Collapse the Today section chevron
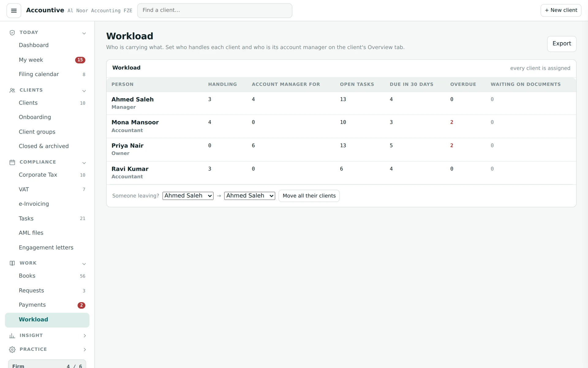588x368 pixels. (84, 33)
